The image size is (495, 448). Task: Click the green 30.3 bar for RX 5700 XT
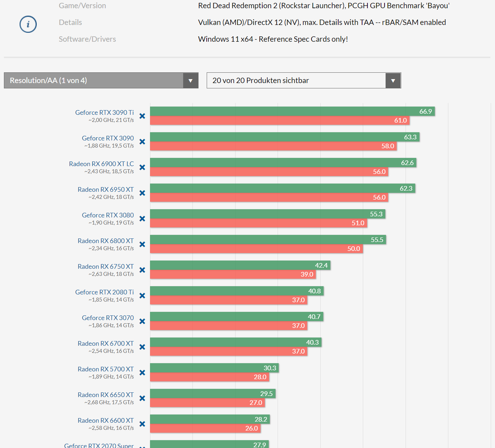215,368
